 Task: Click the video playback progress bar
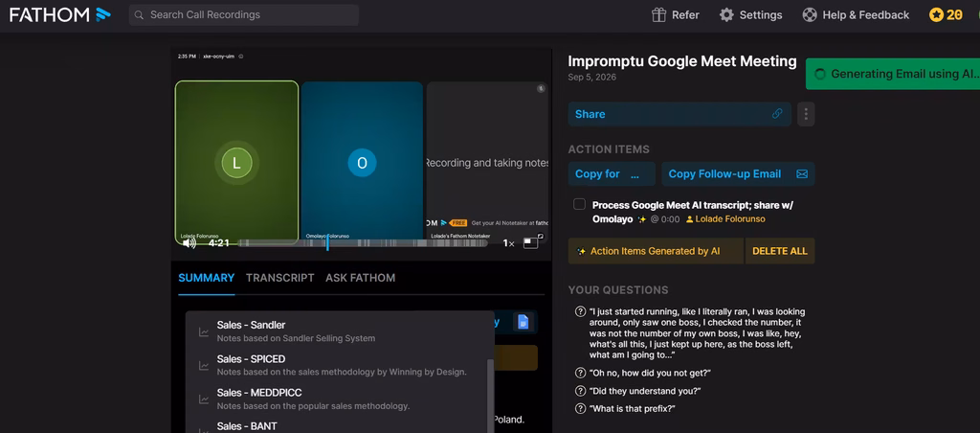point(363,243)
